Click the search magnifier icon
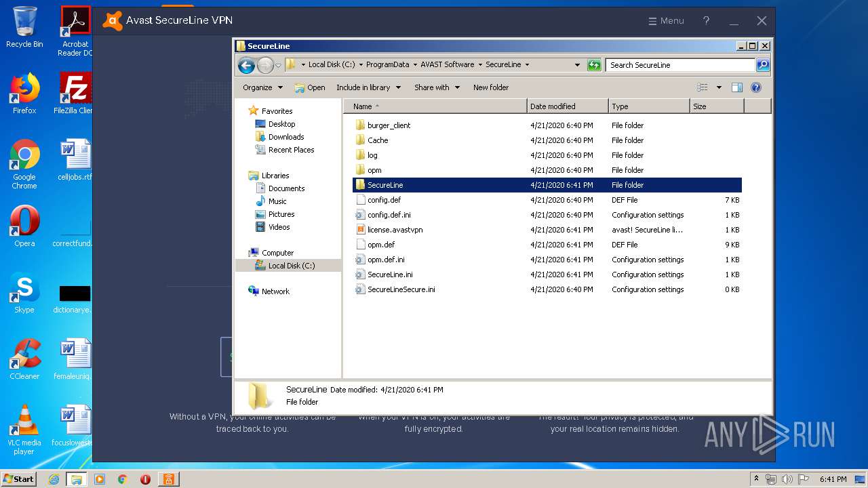Viewport: 868px width, 488px height. coord(763,65)
